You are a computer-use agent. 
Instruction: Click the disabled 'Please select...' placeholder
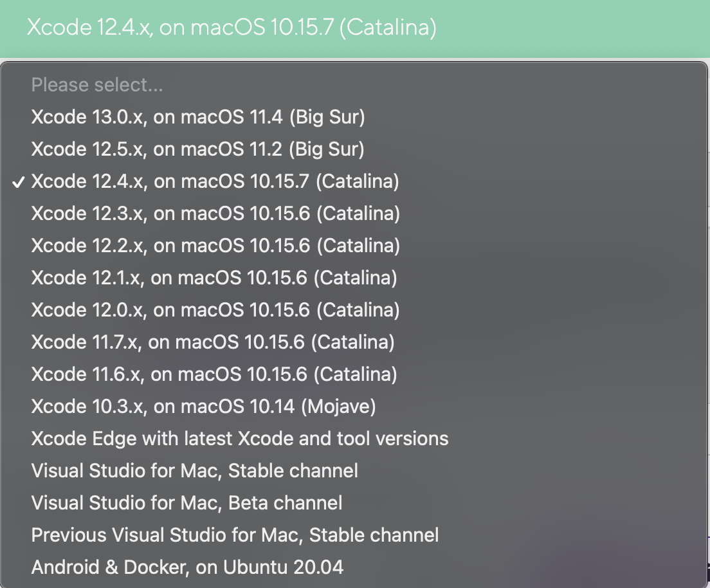97,85
